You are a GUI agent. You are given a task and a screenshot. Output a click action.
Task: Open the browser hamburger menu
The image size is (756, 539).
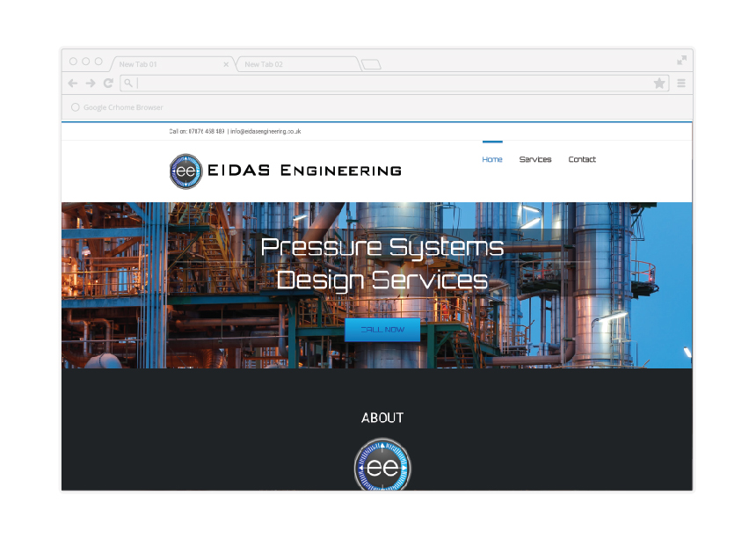681,83
